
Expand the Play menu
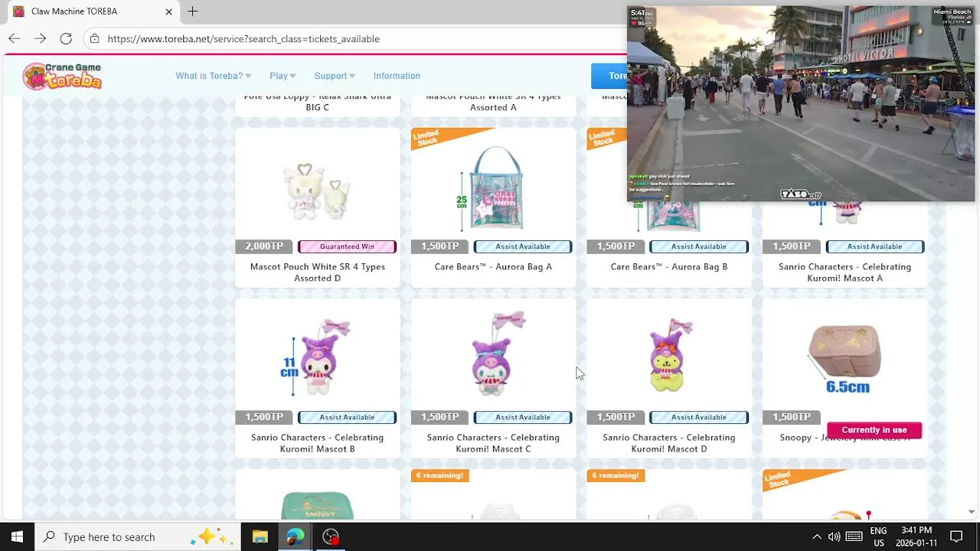pyautogui.click(x=283, y=76)
